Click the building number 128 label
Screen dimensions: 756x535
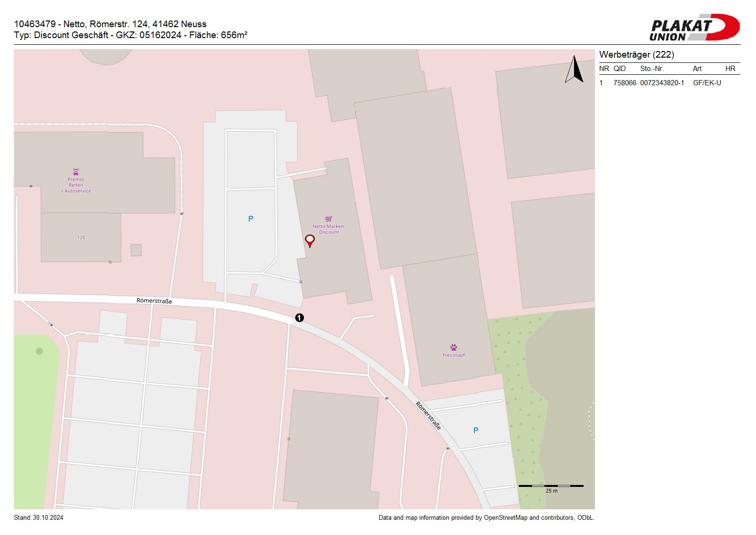[81, 237]
